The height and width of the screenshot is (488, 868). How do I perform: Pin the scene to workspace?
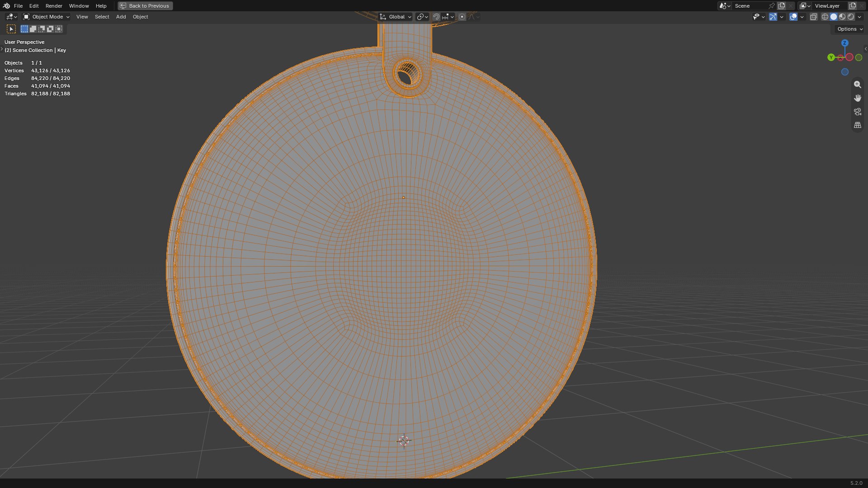click(772, 6)
